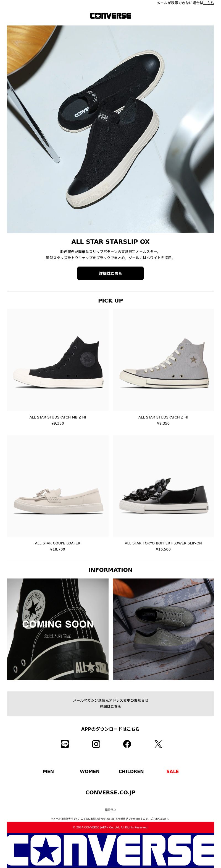Open the X (Twitter) icon
Screen dimensions: 221x868
click(x=158, y=744)
